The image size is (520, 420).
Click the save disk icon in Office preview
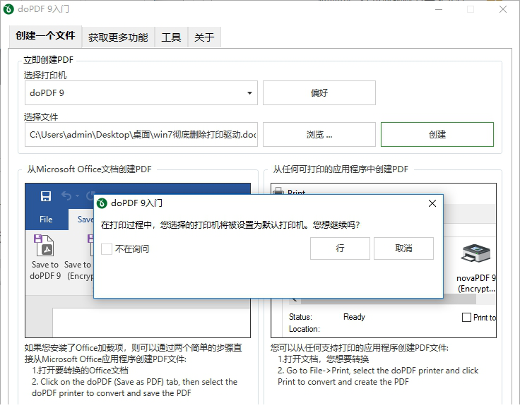(x=46, y=196)
